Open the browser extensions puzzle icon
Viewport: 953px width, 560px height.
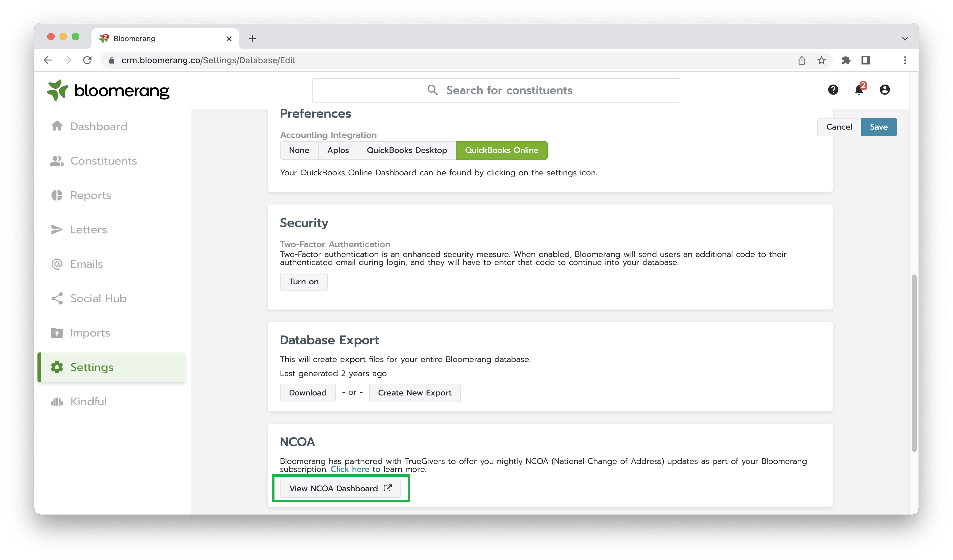846,60
